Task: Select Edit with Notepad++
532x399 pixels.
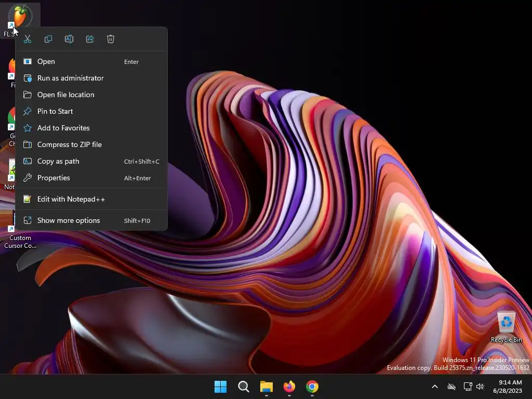Action: click(91, 199)
